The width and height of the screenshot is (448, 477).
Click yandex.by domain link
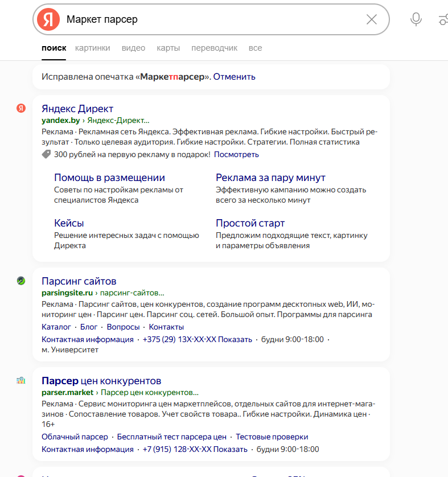coord(60,120)
